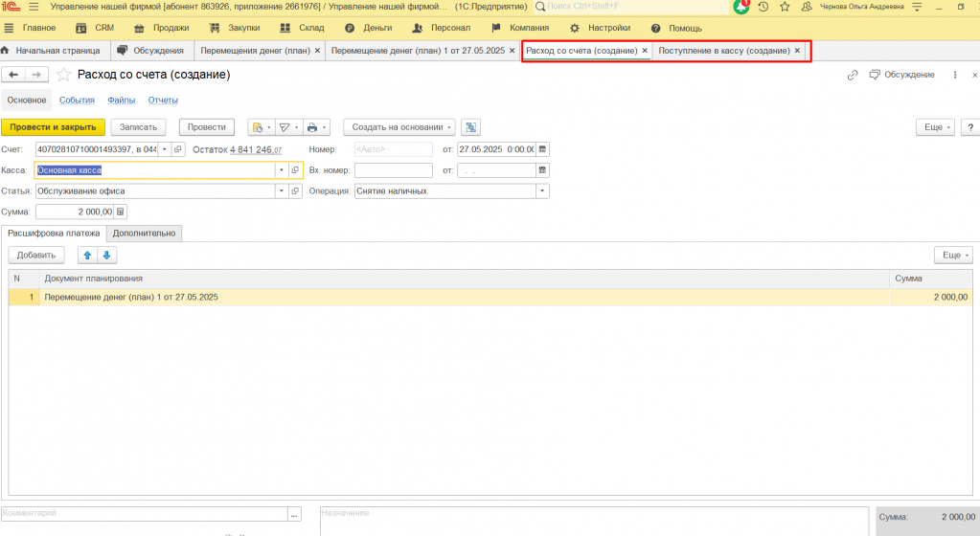The height and width of the screenshot is (536, 980).
Task: Open the Поступление в кассу (создание) tab
Action: pyautogui.click(x=724, y=51)
